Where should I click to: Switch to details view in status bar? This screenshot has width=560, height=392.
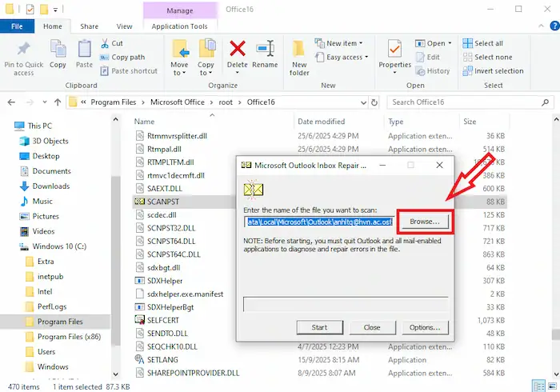[538, 386]
